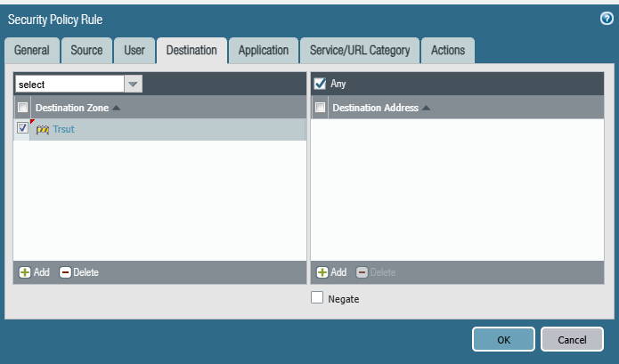Switch to the General tab

pos(32,51)
